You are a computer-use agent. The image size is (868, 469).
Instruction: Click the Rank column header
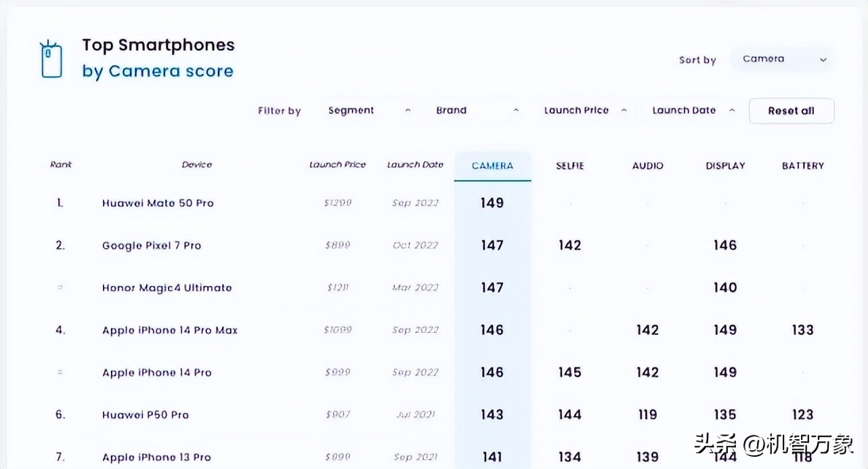tap(61, 165)
